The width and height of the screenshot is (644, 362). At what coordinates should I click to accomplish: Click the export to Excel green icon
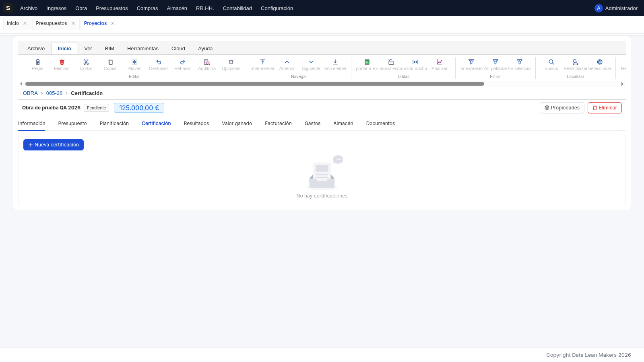tap(367, 62)
